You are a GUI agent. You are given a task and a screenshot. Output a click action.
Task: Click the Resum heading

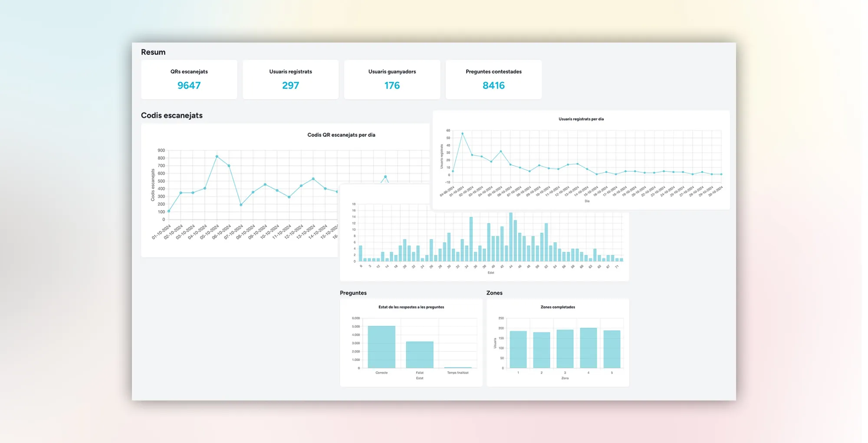[x=153, y=52]
